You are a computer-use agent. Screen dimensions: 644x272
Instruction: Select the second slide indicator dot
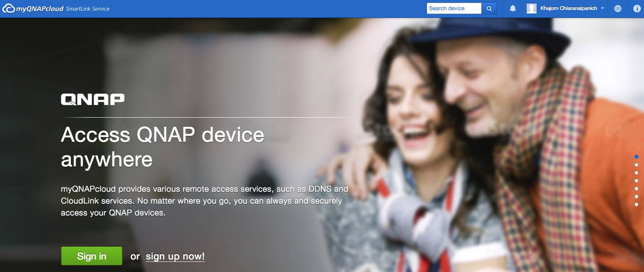click(x=636, y=165)
